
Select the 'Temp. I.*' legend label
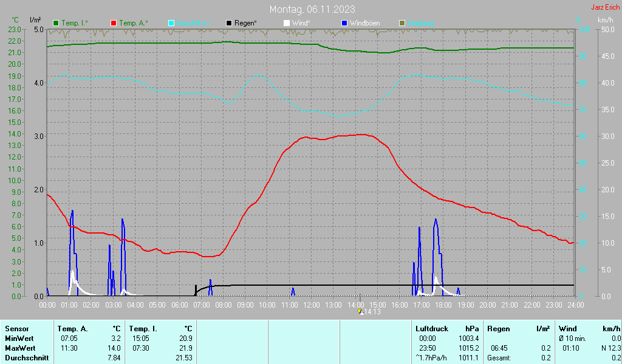[x=75, y=23]
